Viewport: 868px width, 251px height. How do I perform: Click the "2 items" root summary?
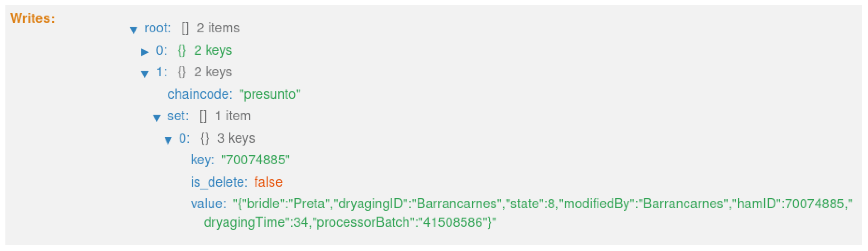(218, 28)
